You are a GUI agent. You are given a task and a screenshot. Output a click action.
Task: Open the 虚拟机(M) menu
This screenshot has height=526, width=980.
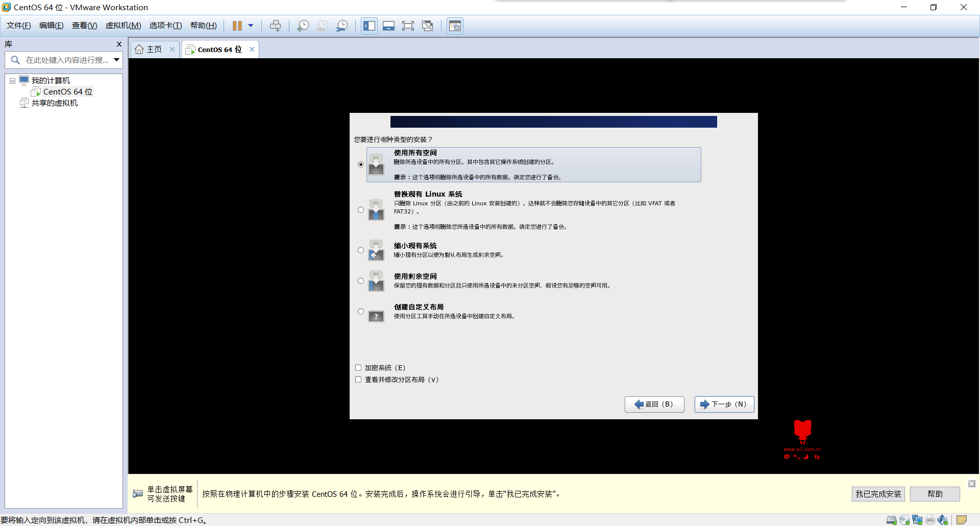coord(123,26)
